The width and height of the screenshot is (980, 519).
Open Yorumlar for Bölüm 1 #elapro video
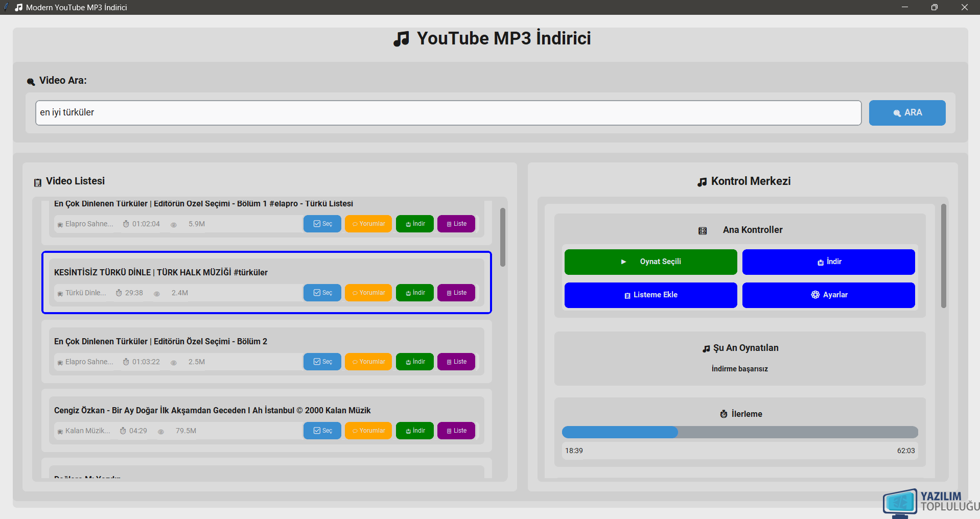[x=368, y=224]
